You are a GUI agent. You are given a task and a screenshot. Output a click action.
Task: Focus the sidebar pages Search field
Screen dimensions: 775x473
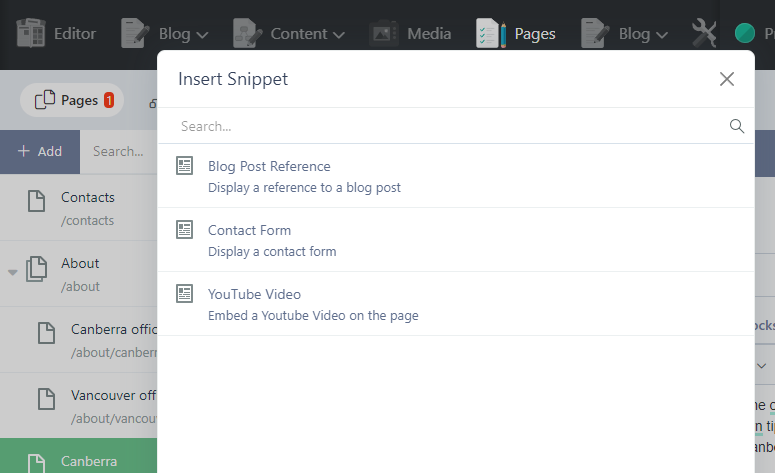click(x=119, y=151)
